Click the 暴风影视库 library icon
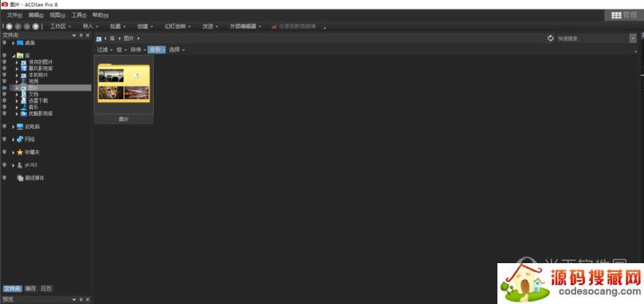Image resolution: width=644 pixels, height=304 pixels. [24, 69]
